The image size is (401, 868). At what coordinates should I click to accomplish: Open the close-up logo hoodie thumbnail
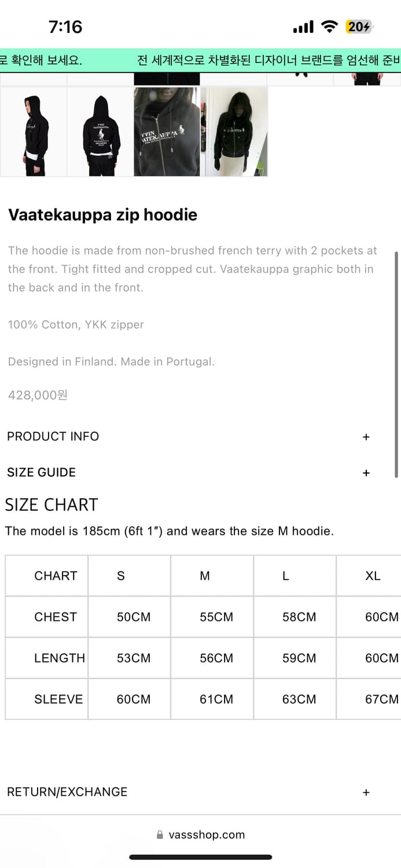pyautogui.click(x=167, y=132)
